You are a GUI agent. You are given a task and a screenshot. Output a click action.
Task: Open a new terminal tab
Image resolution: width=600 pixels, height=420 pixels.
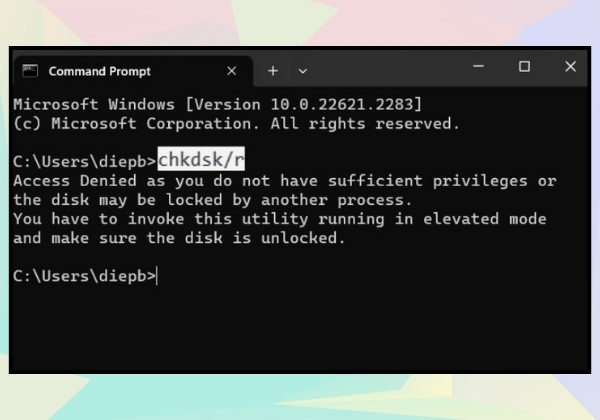tap(273, 71)
